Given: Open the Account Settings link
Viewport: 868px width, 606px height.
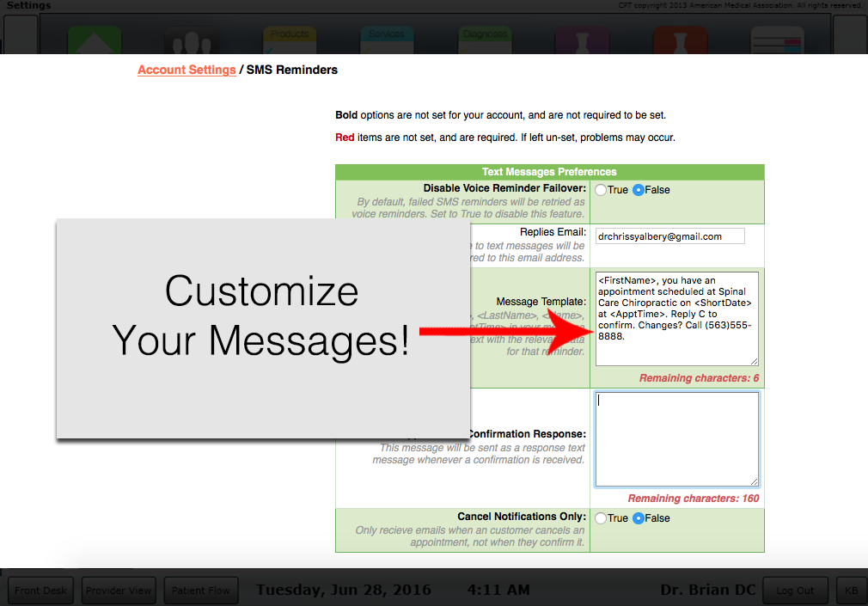Looking at the screenshot, I should point(186,70).
